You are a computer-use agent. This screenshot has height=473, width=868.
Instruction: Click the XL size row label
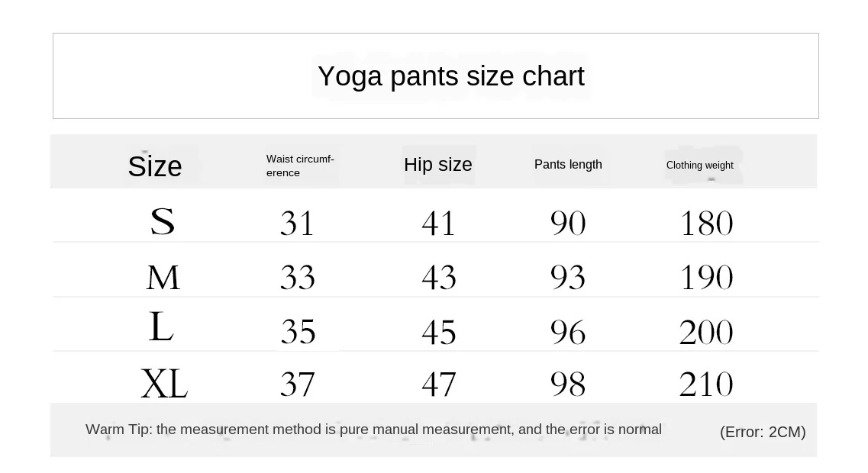tap(164, 384)
